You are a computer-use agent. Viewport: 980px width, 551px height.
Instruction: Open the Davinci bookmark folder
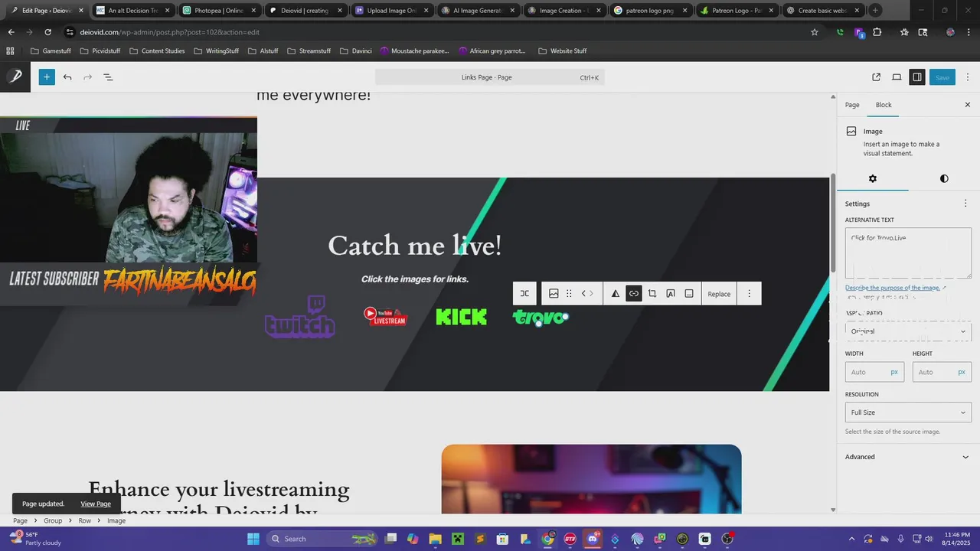click(355, 51)
